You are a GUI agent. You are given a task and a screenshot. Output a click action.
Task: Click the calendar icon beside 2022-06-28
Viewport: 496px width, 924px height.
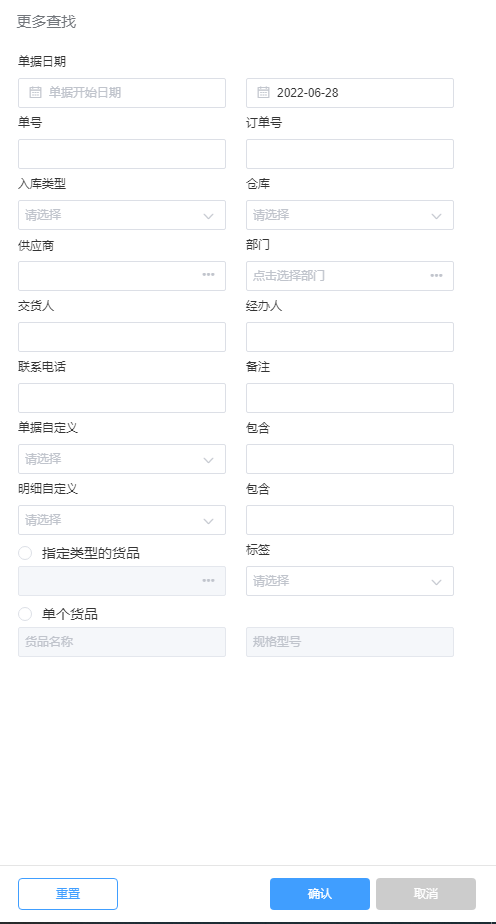coord(263,93)
